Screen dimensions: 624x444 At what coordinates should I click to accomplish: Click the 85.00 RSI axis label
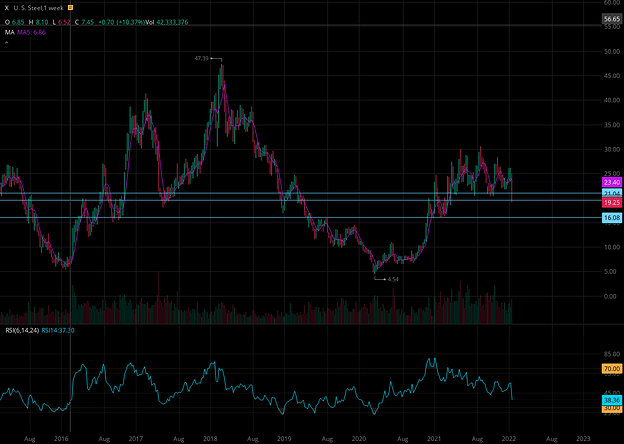tap(612, 354)
